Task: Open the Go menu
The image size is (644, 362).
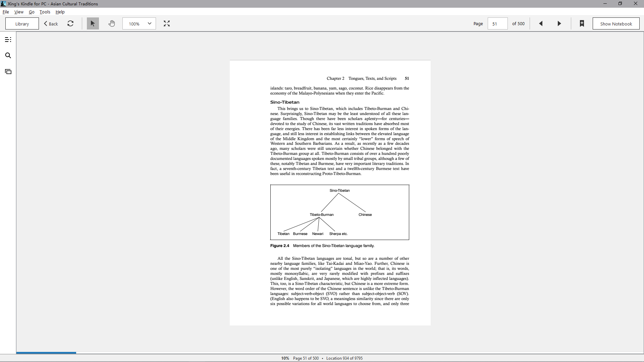Action: click(x=32, y=12)
